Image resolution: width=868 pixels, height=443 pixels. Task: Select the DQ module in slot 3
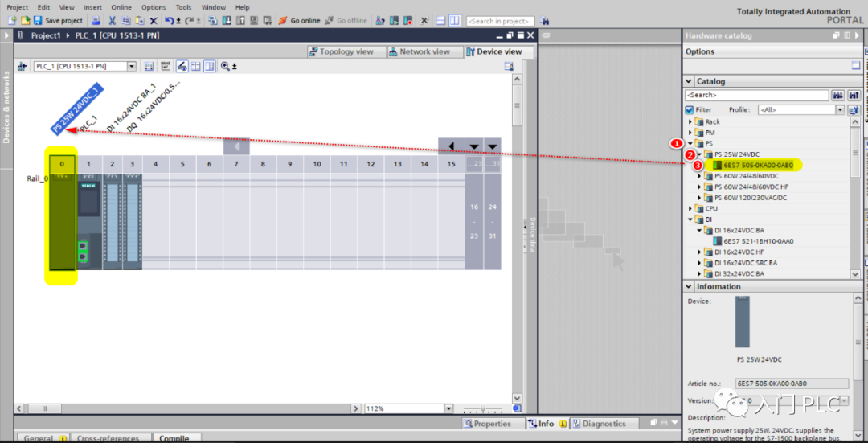(x=133, y=222)
